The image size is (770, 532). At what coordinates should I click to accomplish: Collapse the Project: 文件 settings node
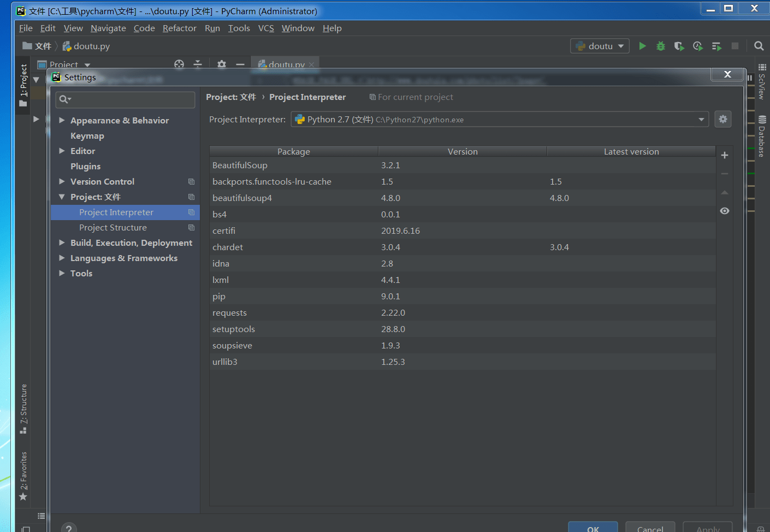[x=62, y=197]
